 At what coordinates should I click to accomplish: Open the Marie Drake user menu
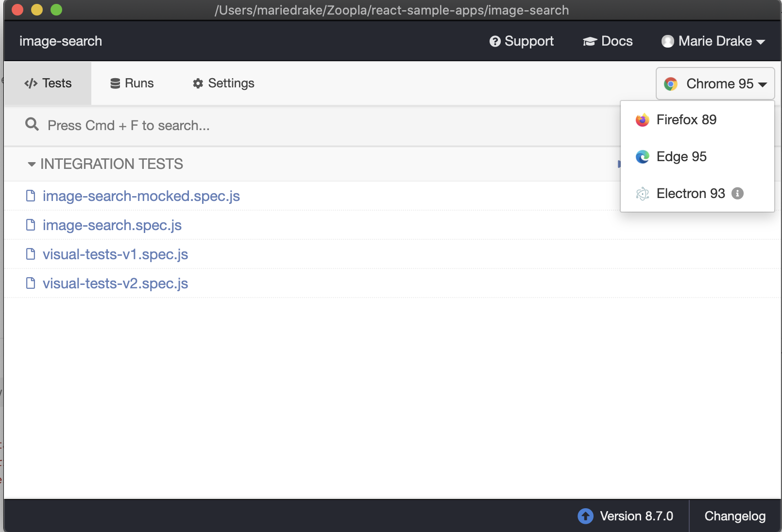click(713, 41)
